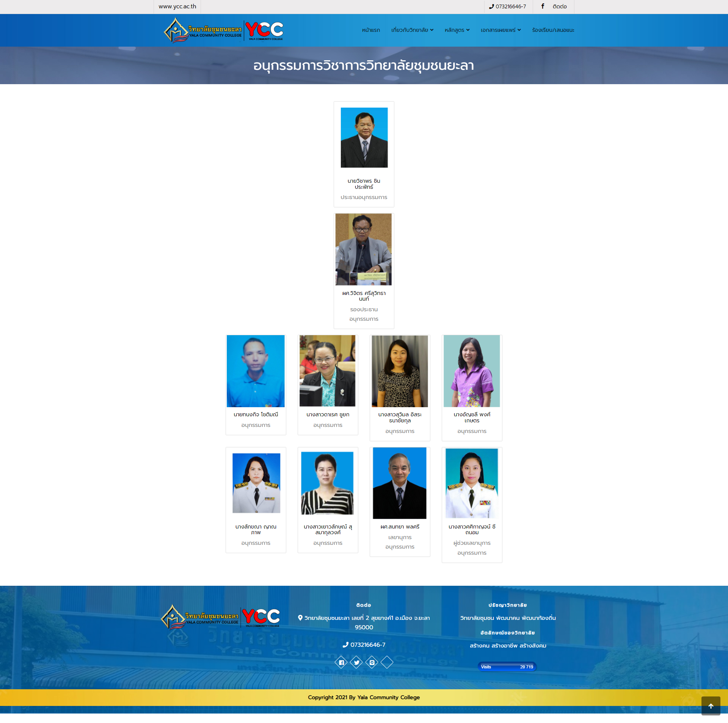728x723 pixels.
Task: Click the Visits counter badge
Action: point(507,667)
